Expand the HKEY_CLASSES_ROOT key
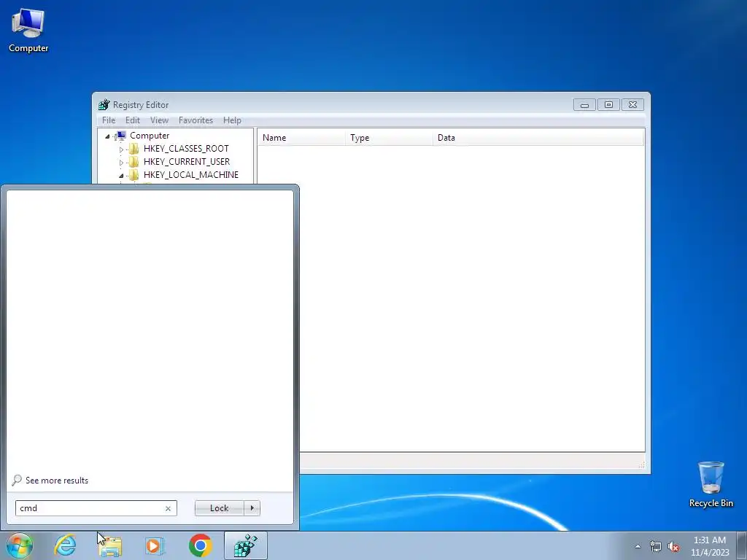Screen dimensions: 747x560 121,149
